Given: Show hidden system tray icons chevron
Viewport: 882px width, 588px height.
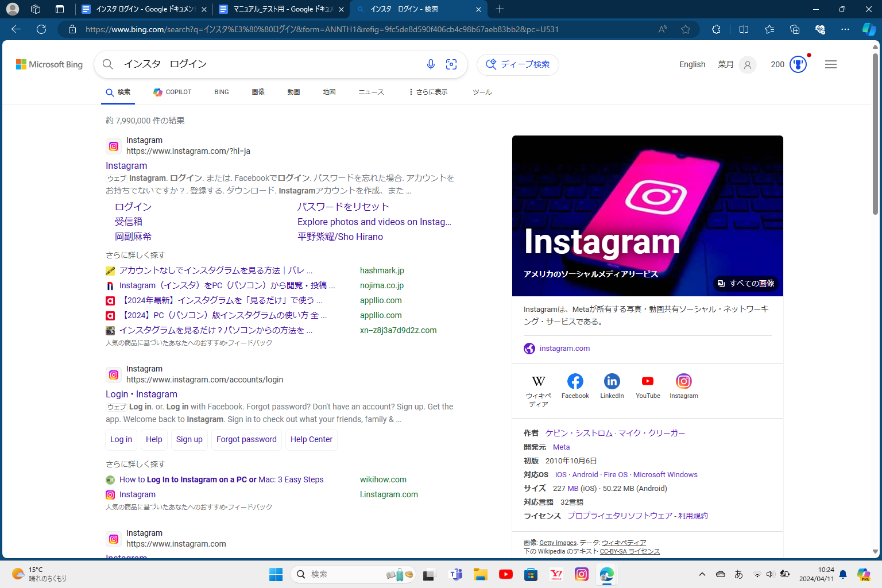Looking at the screenshot, I should (x=702, y=574).
